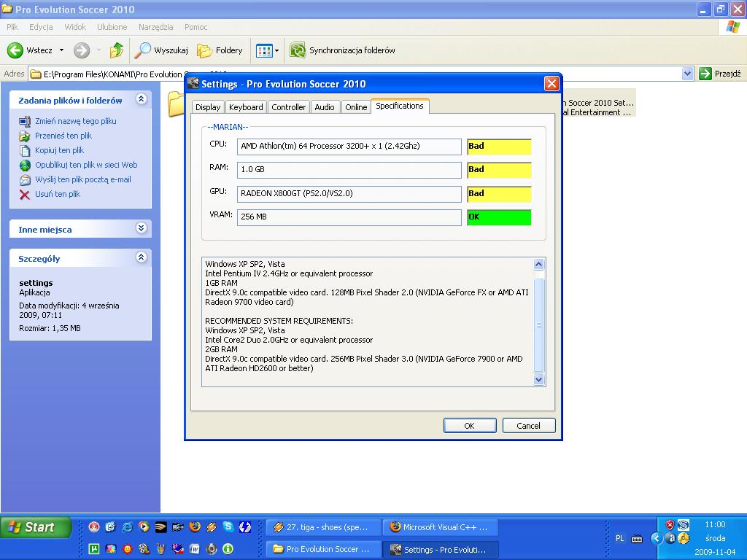The width and height of the screenshot is (747, 560).
Task: Launch Skype from quick launch
Action: (x=228, y=526)
